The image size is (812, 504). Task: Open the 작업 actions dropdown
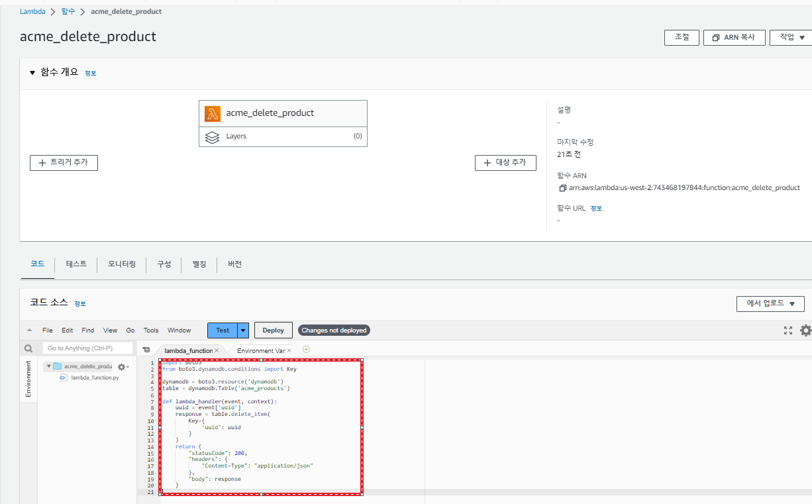pyautogui.click(x=791, y=37)
